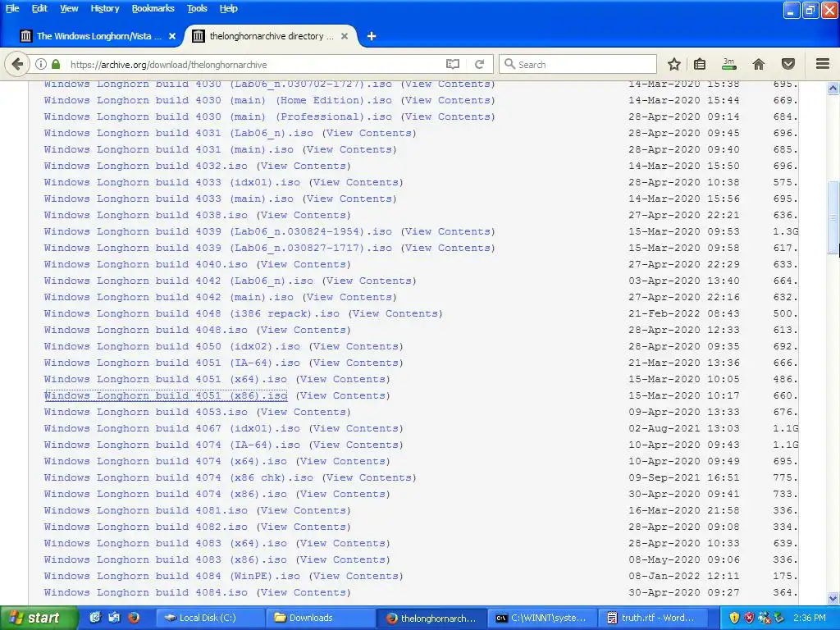Click page scrollbar up arrow
840x630 pixels.
[x=833, y=89]
